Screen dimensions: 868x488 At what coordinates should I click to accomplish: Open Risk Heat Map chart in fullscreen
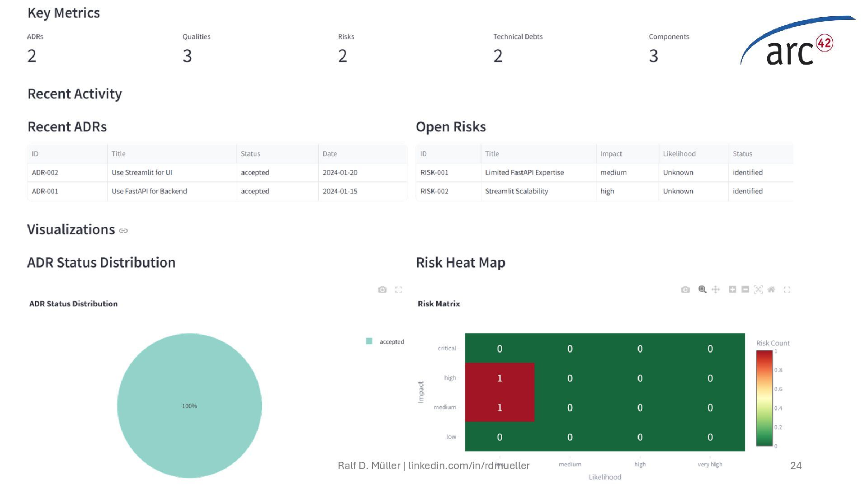tap(787, 290)
